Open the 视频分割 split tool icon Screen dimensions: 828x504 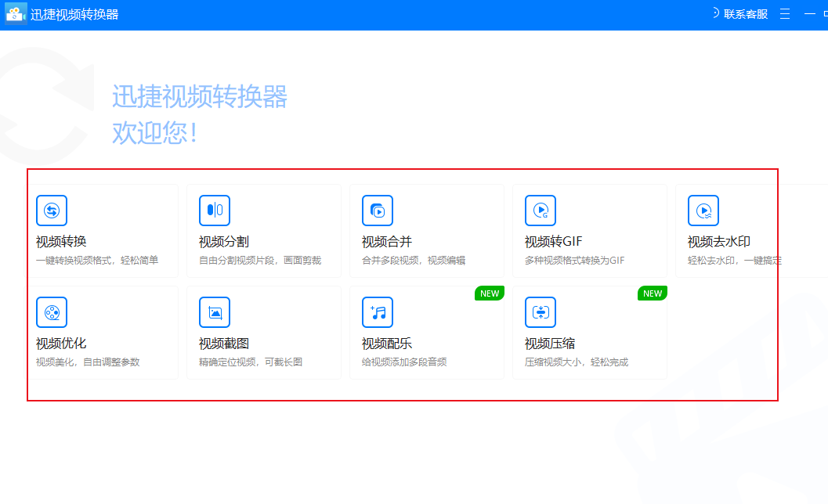[215, 211]
